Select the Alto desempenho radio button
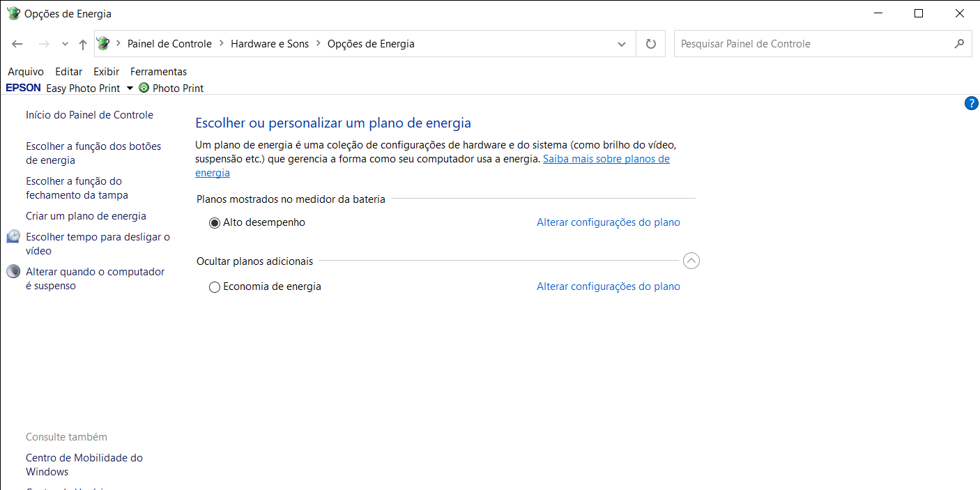 [215, 223]
